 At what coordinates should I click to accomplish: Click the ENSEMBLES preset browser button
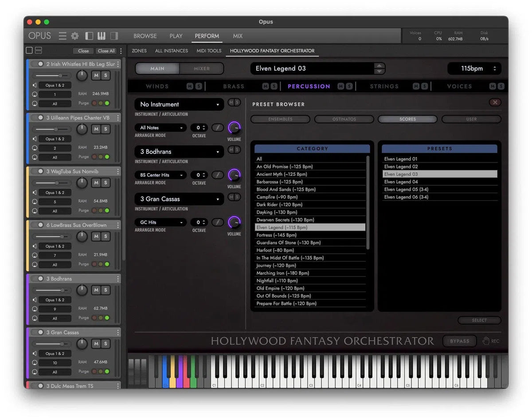(x=280, y=119)
